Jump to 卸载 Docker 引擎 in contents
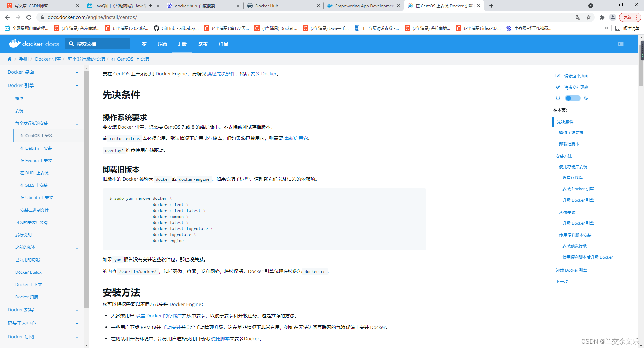This screenshot has height=348, width=644. [571, 270]
